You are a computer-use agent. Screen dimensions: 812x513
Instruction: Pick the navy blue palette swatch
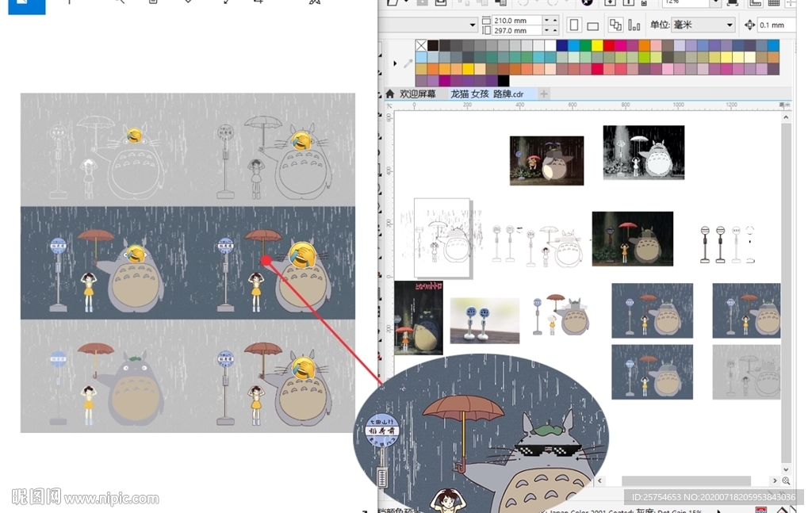pyautogui.click(x=562, y=45)
